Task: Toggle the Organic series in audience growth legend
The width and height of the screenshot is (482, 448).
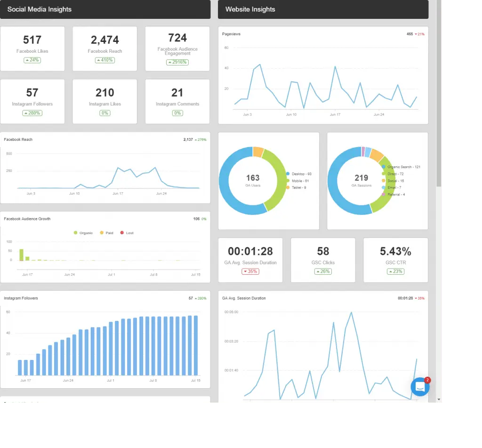Action: (x=83, y=233)
